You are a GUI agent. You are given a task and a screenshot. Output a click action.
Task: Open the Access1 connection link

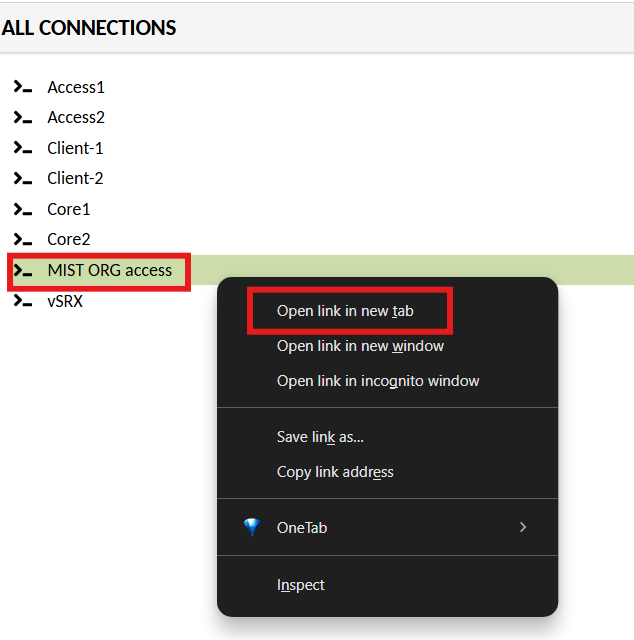coord(76,87)
